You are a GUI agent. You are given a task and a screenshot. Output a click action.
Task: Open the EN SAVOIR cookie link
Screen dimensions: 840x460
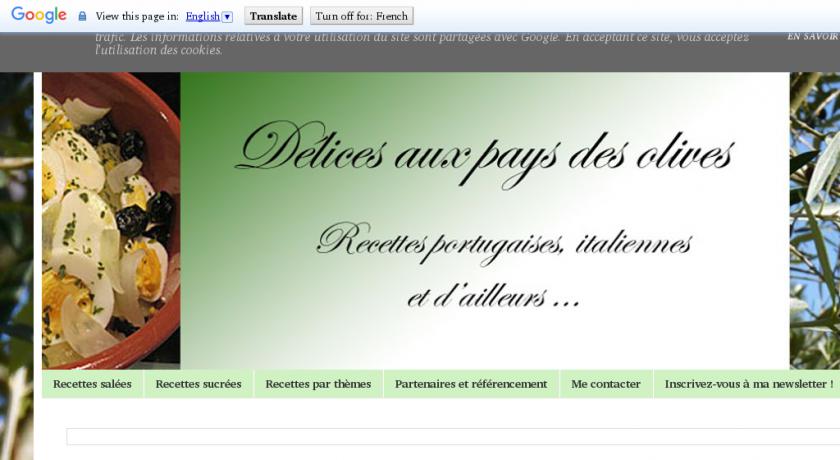click(813, 36)
